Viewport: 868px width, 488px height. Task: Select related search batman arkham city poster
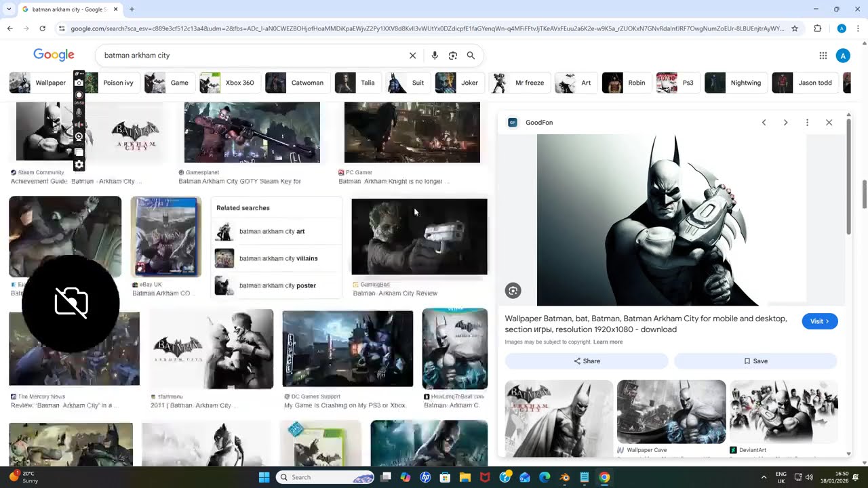tap(276, 285)
